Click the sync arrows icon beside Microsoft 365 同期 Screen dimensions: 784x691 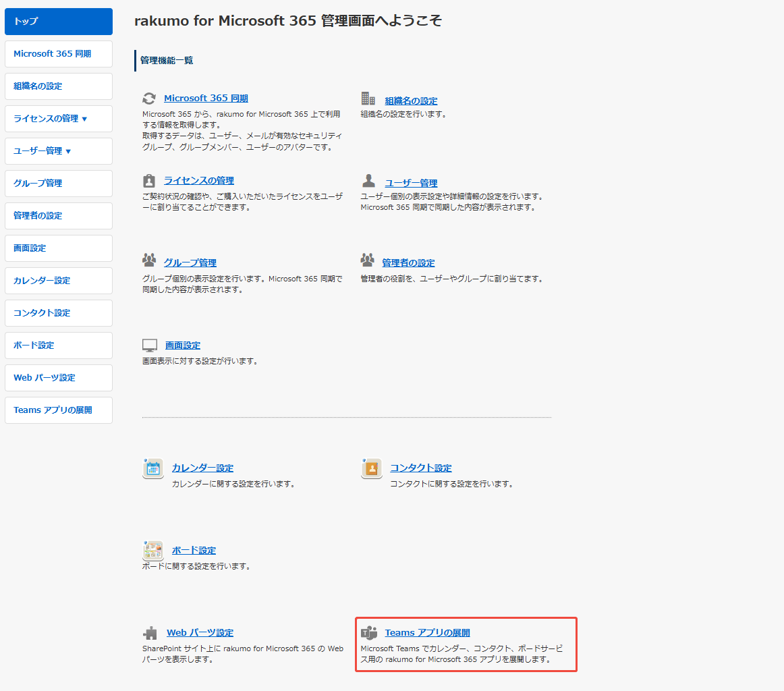149,99
